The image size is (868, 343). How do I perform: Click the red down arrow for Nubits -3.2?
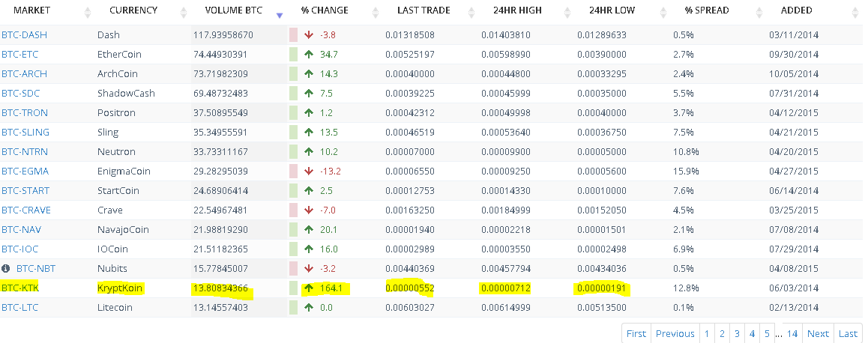308,269
